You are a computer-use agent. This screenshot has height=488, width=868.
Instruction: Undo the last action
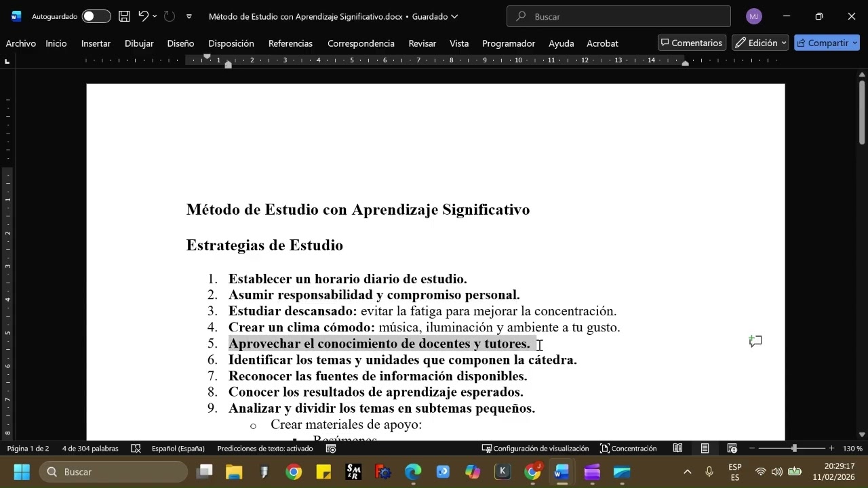pyautogui.click(x=143, y=16)
